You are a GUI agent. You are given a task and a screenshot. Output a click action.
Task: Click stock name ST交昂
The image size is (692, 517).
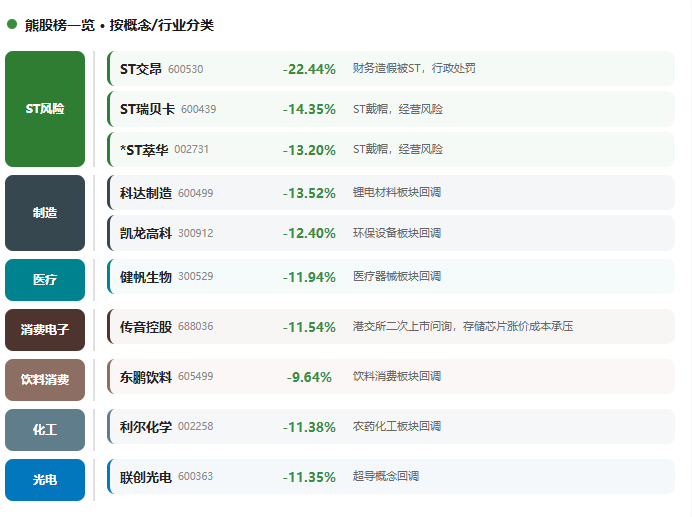pos(141,69)
